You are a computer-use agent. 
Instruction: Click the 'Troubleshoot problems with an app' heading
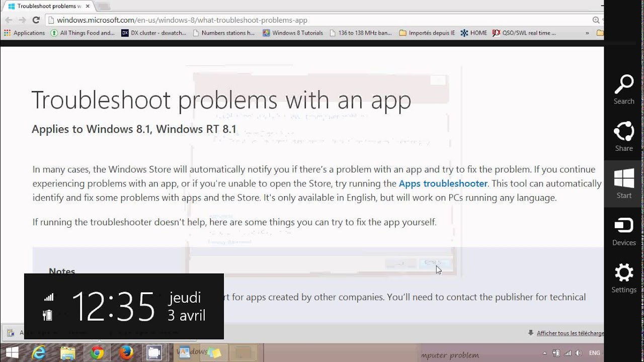coord(221,100)
